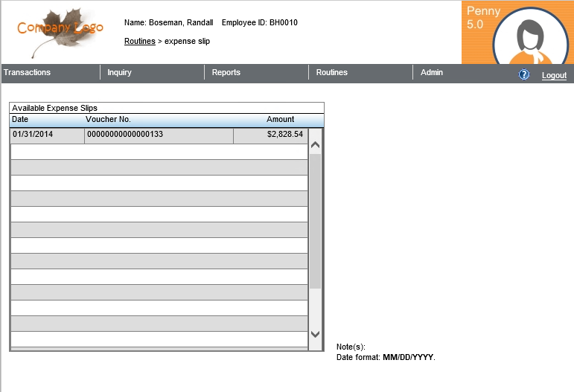The width and height of the screenshot is (574, 392).
Task: Click the first empty row below the slip
Action: [159, 152]
